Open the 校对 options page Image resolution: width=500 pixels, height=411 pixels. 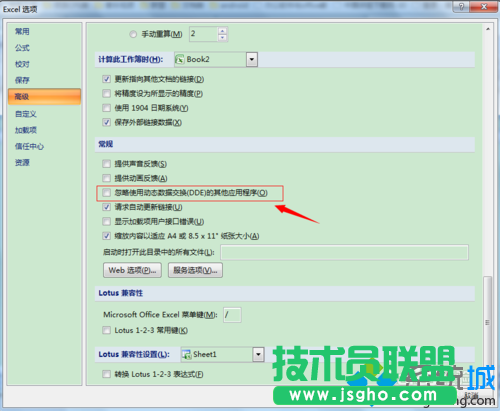click(x=22, y=64)
